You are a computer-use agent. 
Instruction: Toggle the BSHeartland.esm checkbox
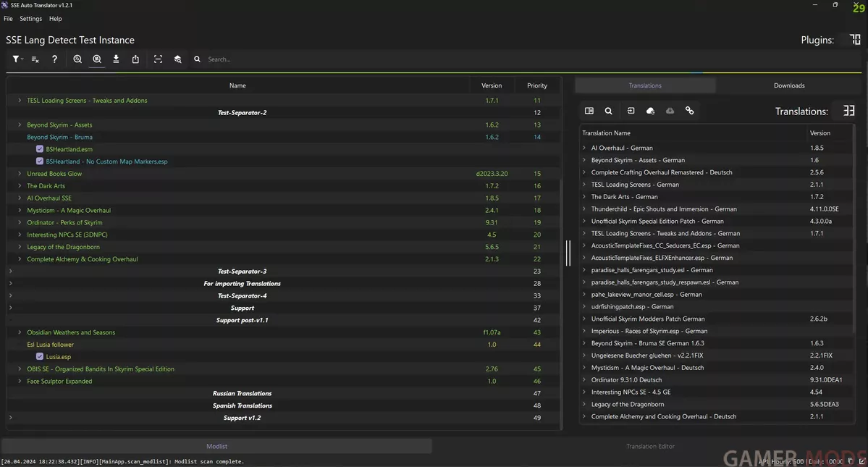40,149
